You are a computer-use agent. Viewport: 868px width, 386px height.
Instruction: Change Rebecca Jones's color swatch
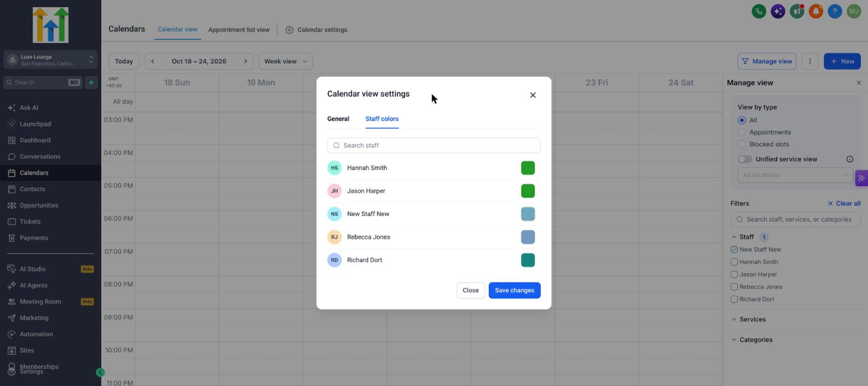[528, 238]
